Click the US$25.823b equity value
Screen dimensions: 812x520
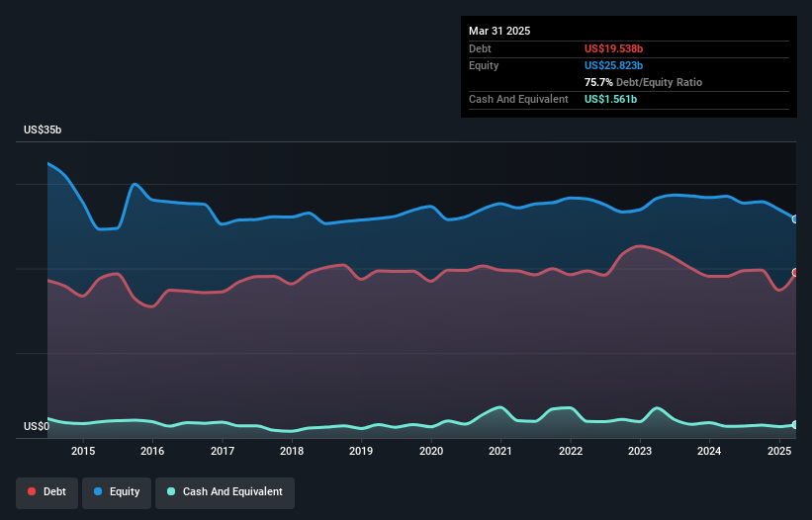click(x=613, y=65)
